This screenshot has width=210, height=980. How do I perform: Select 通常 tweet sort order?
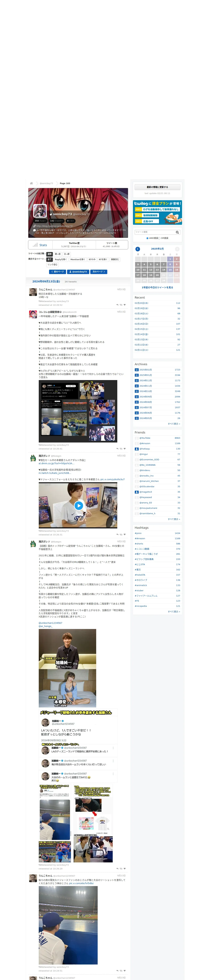pyautogui.click(x=50, y=254)
